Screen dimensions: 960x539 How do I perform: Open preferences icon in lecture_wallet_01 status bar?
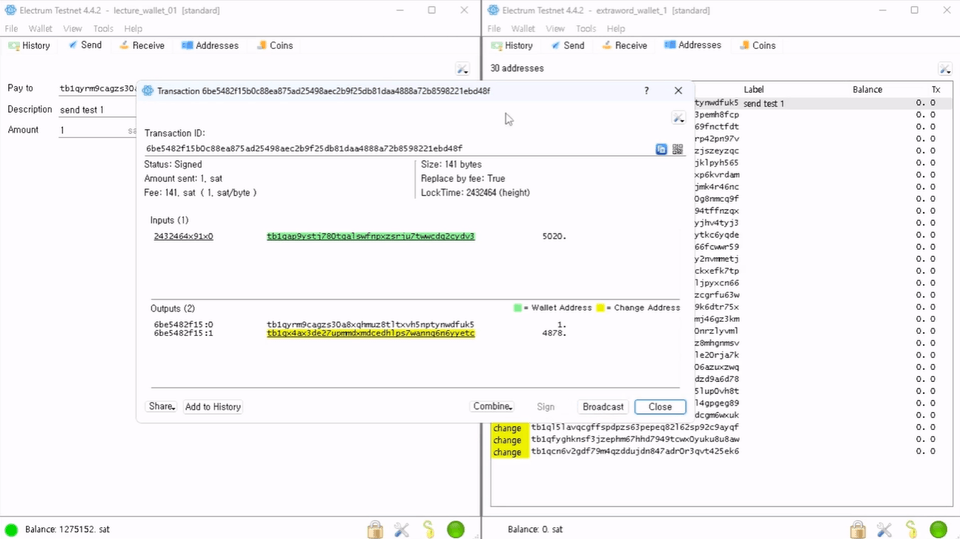point(402,529)
